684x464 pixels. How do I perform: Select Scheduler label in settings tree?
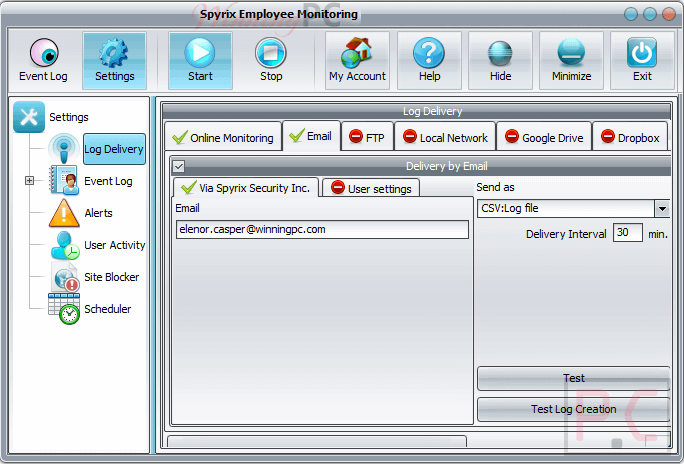tap(107, 309)
